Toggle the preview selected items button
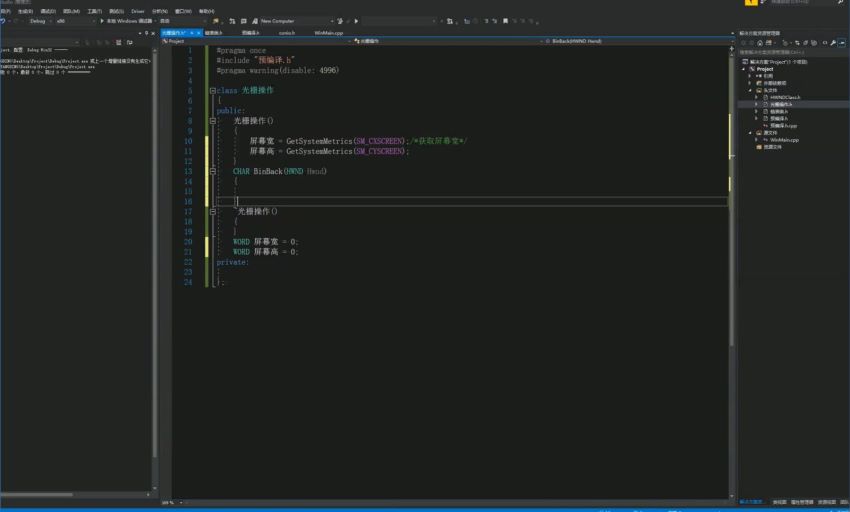The image size is (850, 512). click(x=843, y=42)
